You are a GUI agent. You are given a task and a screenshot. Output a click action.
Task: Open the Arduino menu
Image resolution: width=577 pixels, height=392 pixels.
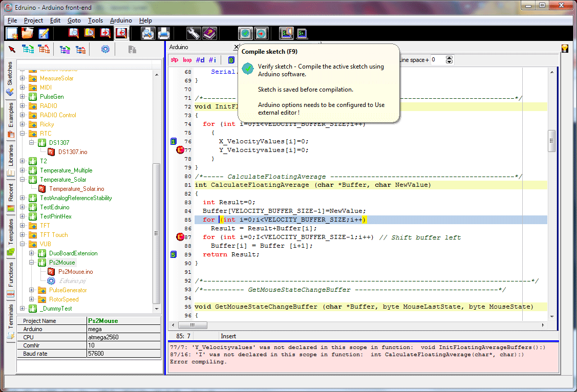121,20
